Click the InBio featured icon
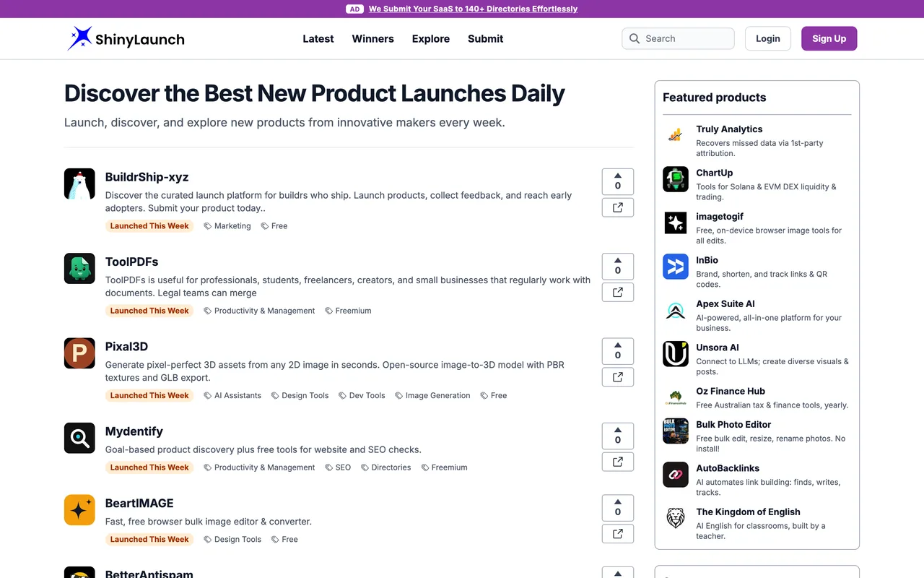 676,267
